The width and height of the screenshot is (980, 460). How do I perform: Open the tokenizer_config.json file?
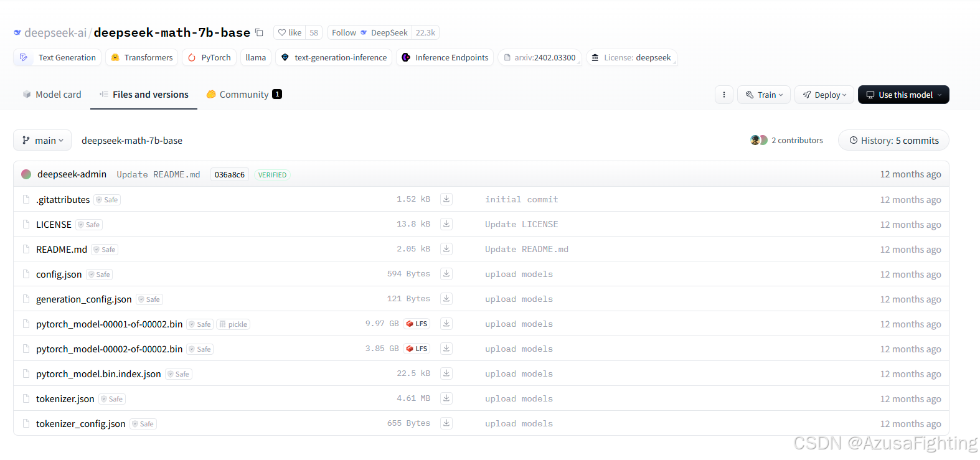81,423
